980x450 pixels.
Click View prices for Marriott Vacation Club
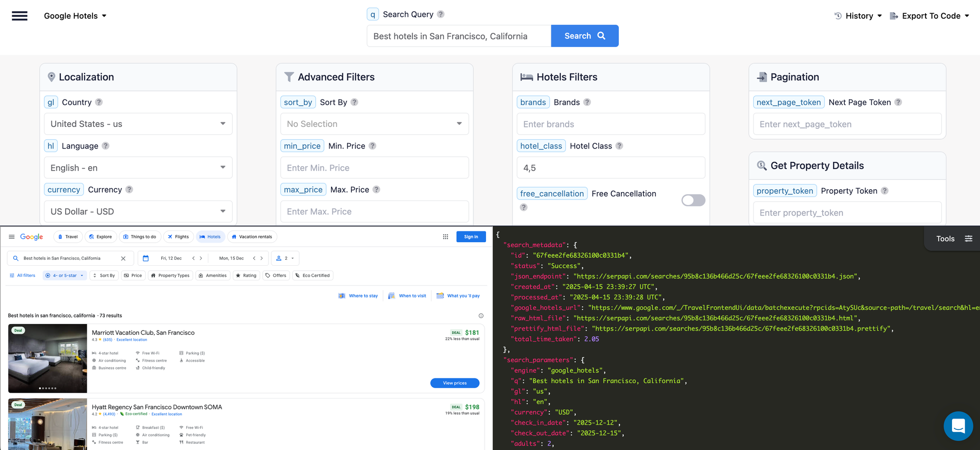tap(455, 383)
